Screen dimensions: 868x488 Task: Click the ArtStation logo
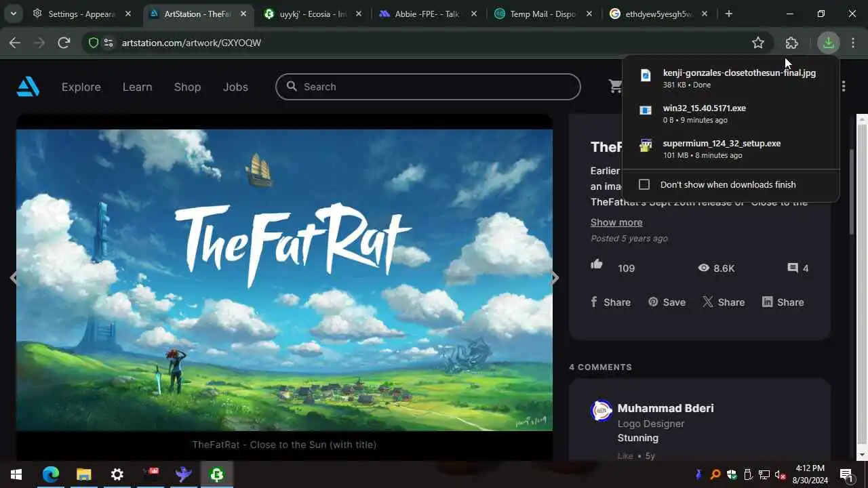click(28, 87)
